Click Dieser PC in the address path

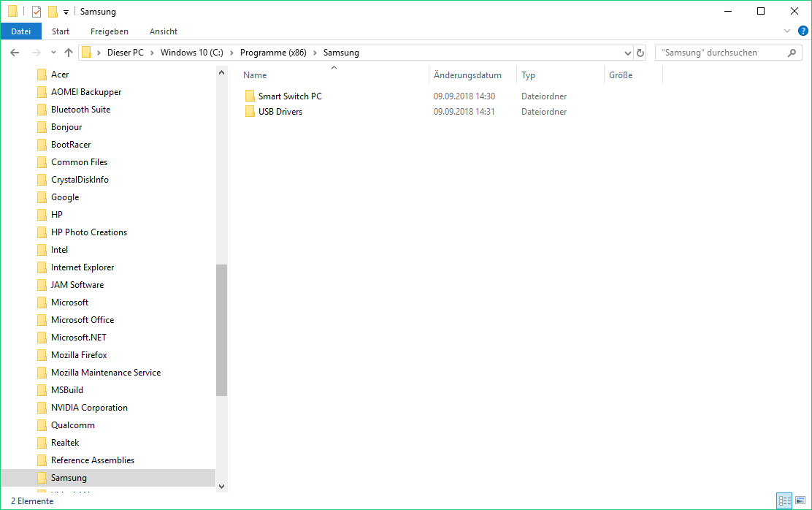click(x=126, y=53)
